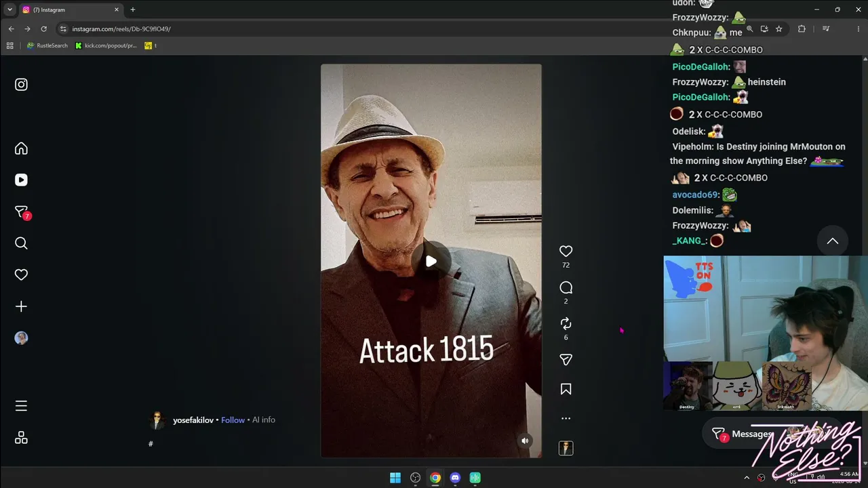
Task: Close the Instagram browser tab
Action: [117, 9]
